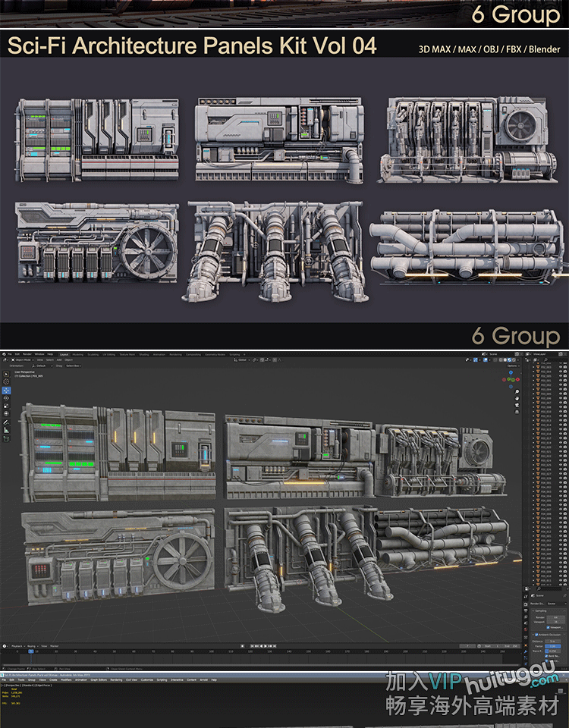Select the Move tool in viewport toolbar
Screen dimensions: 569x728
[6, 391]
